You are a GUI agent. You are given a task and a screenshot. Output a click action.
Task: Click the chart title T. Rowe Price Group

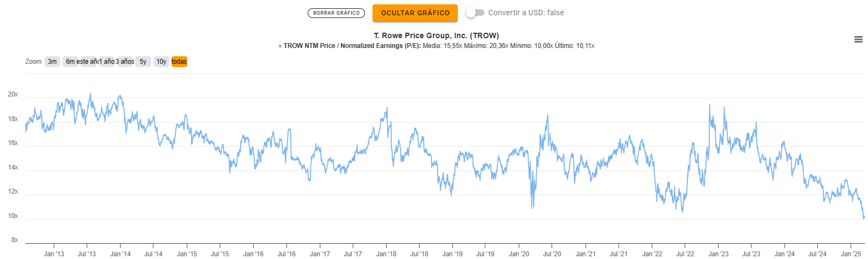click(436, 35)
